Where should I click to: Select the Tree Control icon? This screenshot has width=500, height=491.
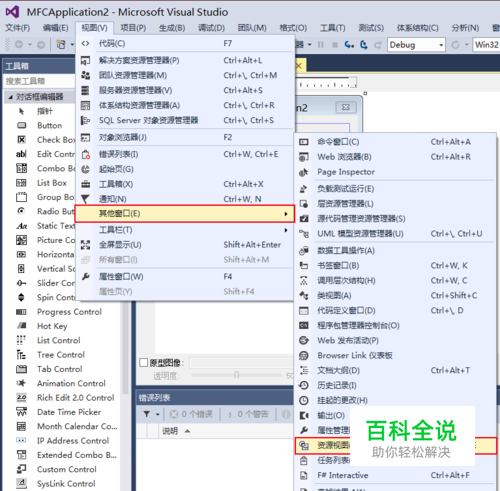pyautogui.click(x=21, y=354)
